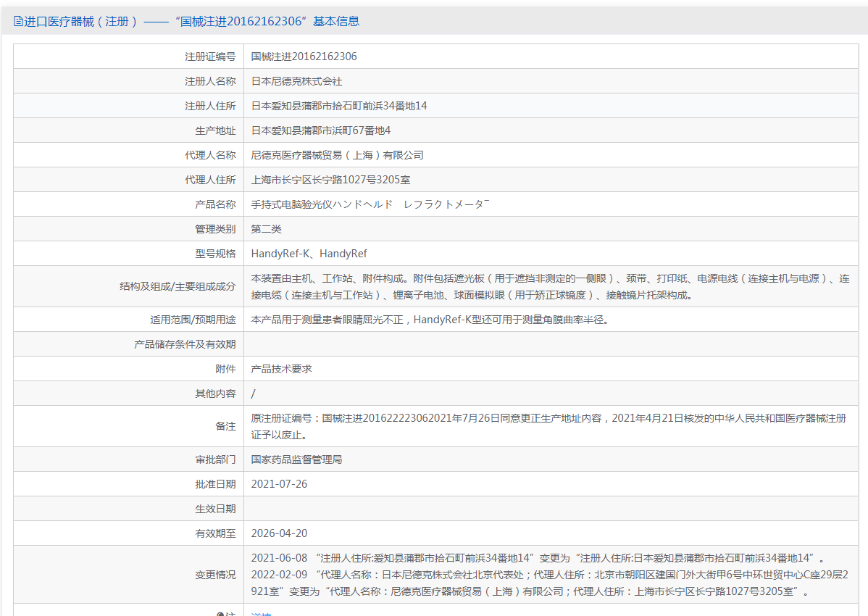The image size is (868, 616).
Task: Click the 产品储存条件及有效期 label
Action: [x=185, y=344]
